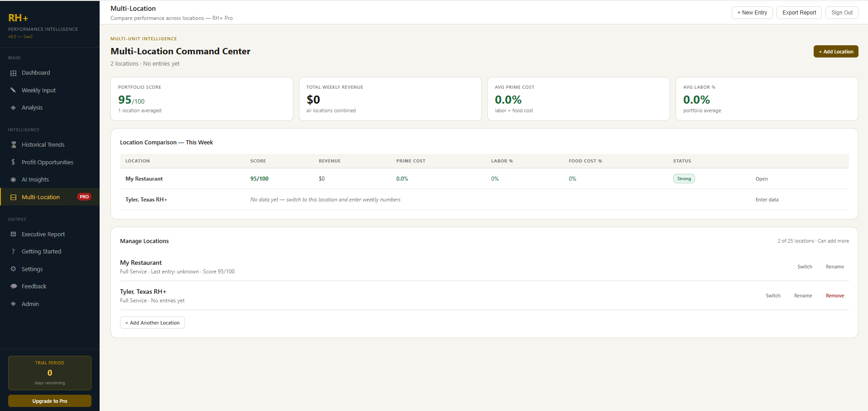Click the Trial Period days remaining box
The image size is (868, 411).
click(x=50, y=373)
